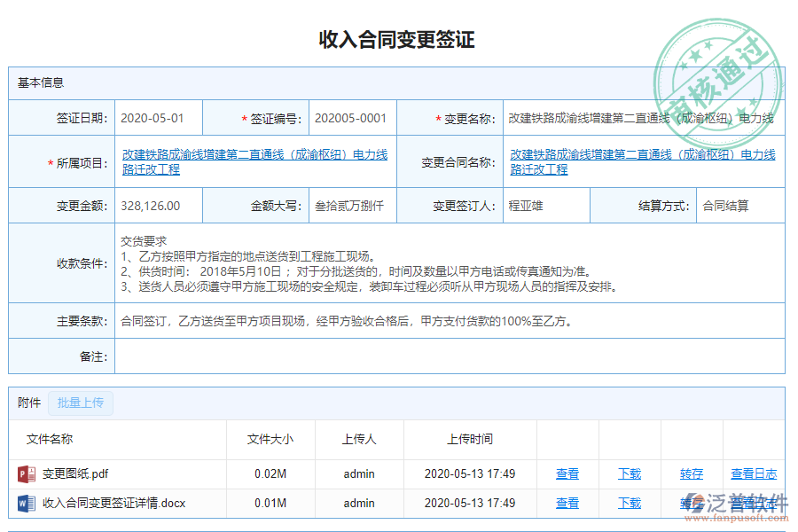Click 转存 for 收入合同变更签证详情.docx

[x=691, y=503]
